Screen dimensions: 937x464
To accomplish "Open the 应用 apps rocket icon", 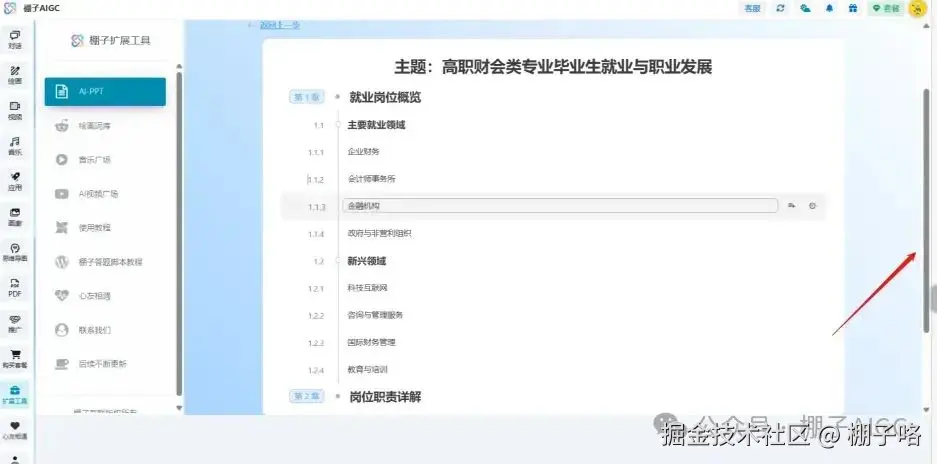I will pyautogui.click(x=15, y=181).
